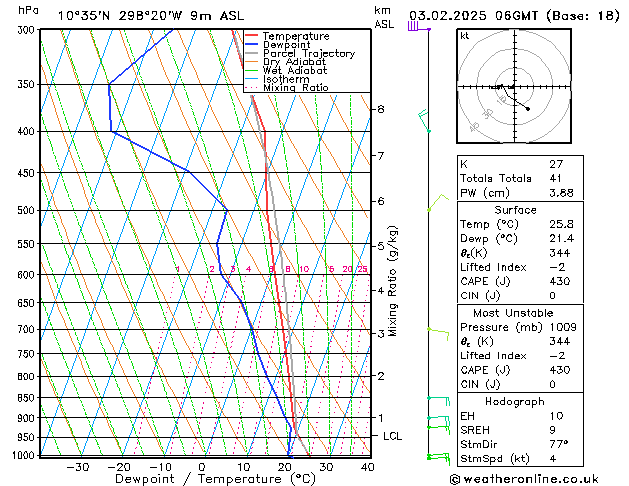Click the 'Parcel Trajectory' legend entry

click(309, 53)
